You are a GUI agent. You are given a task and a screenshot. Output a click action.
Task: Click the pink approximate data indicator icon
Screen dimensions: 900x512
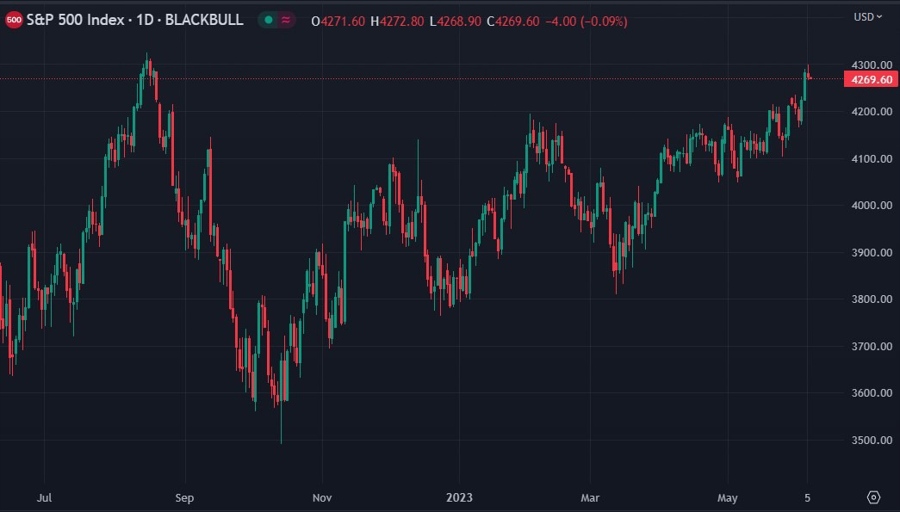(286, 21)
